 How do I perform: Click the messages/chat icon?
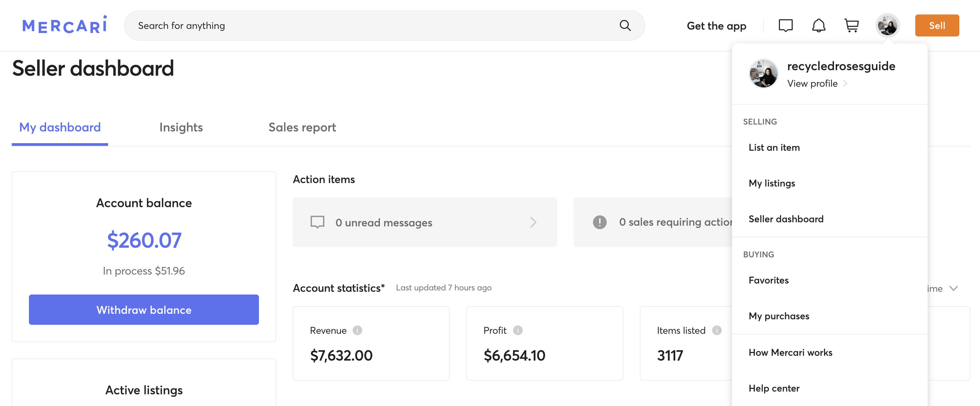pyautogui.click(x=786, y=25)
